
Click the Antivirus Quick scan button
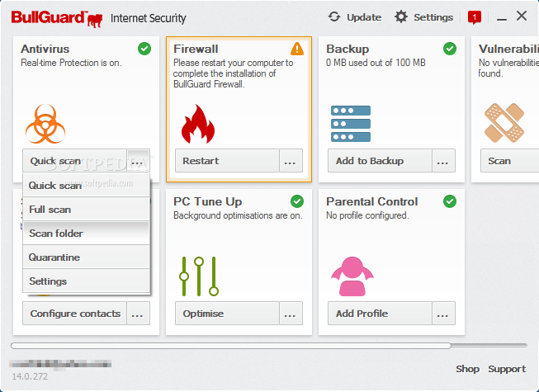click(x=74, y=160)
